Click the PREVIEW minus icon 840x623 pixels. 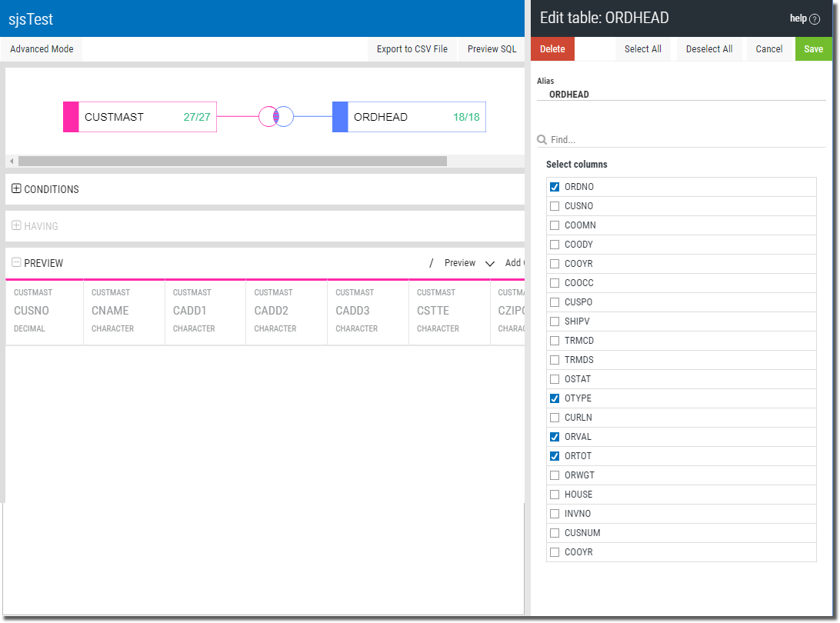pyautogui.click(x=16, y=263)
